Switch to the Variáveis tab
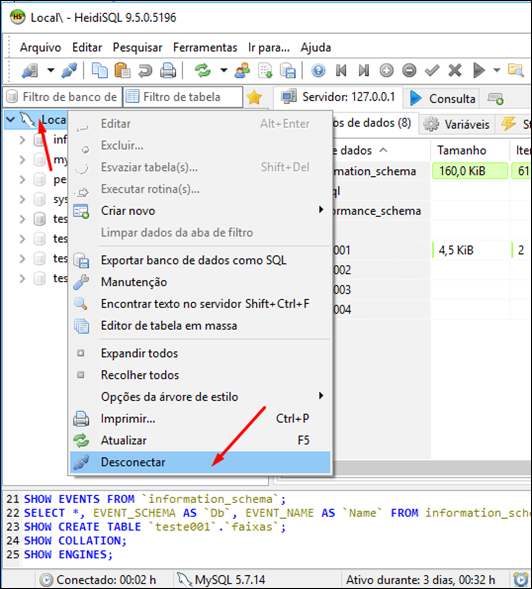532x589 pixels. [x=456, y=124]
